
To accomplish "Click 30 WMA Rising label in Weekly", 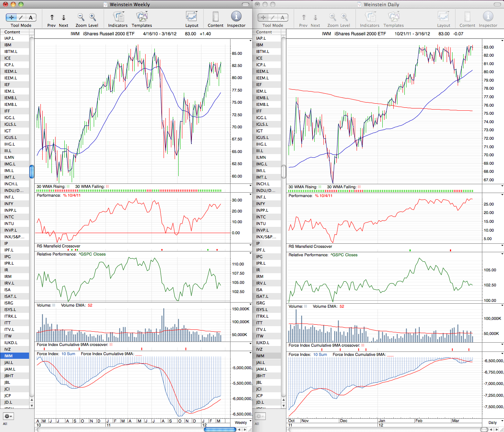I will pyautogui.click(x=51, y=186).
